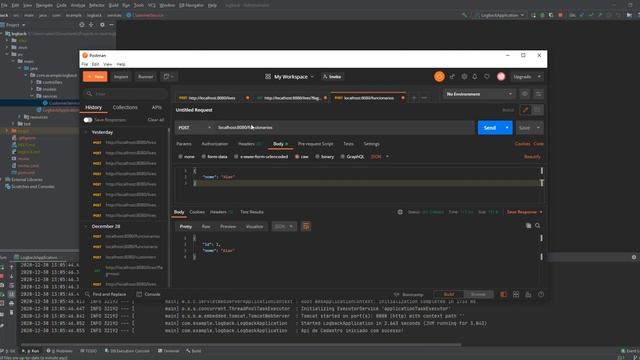The width and height of the screenshot is (640, 360).
Task: Select the form-data body radio
Action: (203, 157)
